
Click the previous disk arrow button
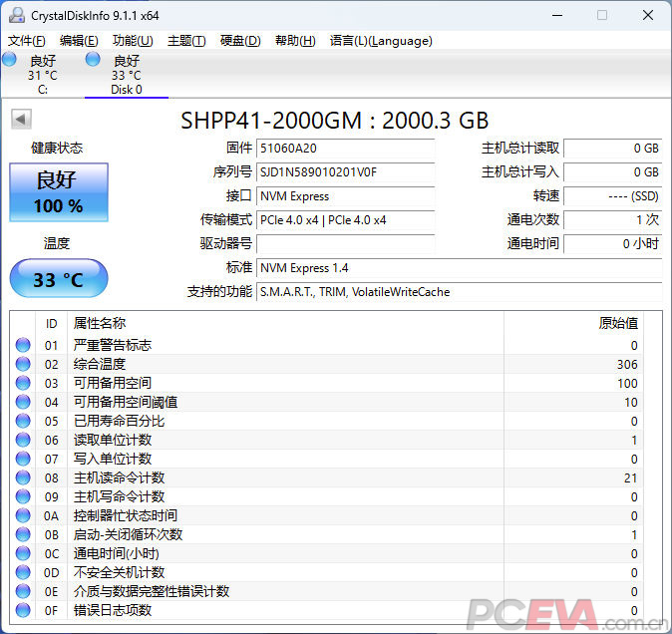(21, 120)
